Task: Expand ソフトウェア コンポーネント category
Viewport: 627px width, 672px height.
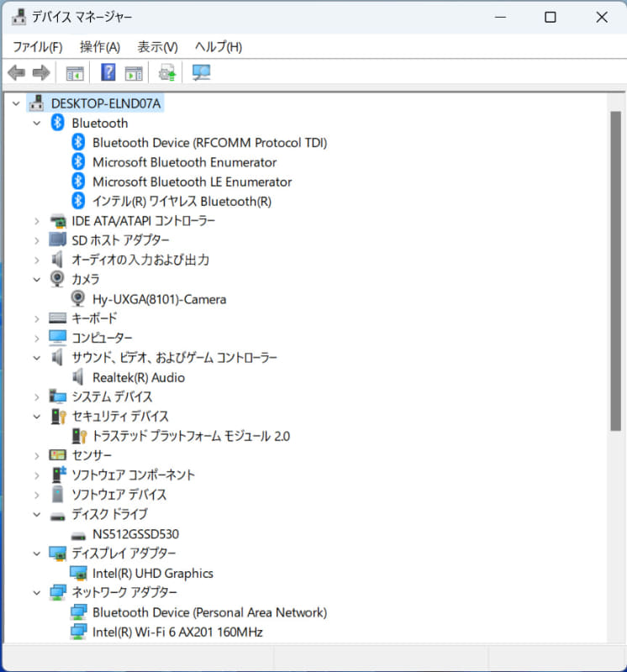Action: click(x=37, y=475)
